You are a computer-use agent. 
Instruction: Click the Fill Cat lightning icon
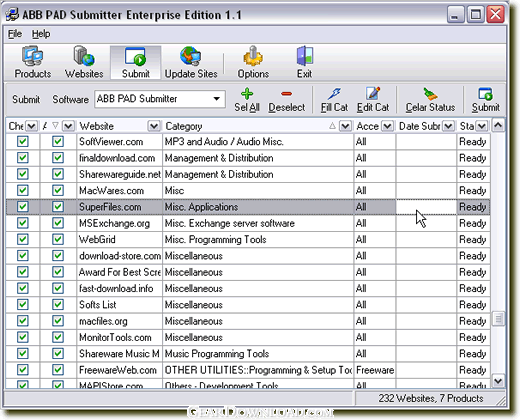point(334,94)
